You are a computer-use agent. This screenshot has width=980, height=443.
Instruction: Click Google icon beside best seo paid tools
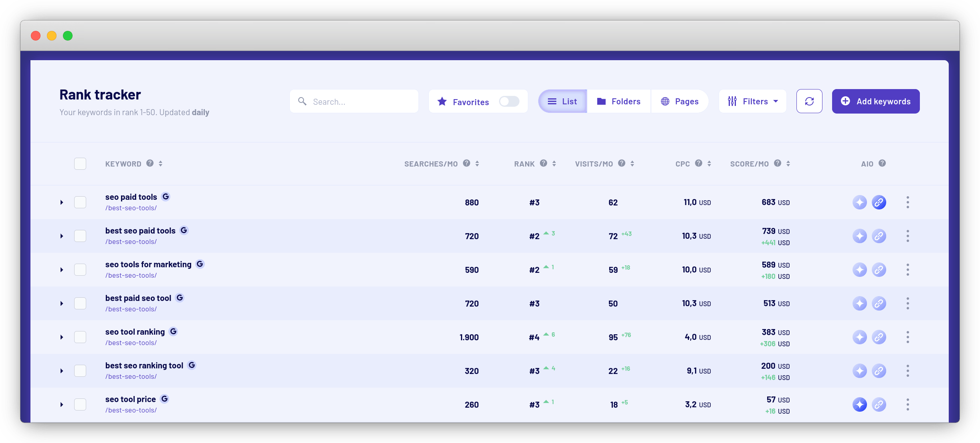click(x=184, y=230)
